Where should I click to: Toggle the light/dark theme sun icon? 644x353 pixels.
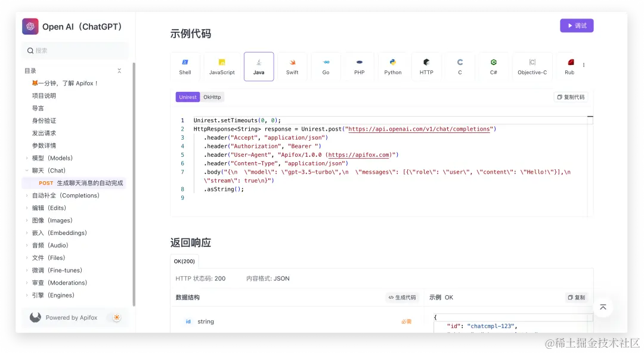point(117,318)
